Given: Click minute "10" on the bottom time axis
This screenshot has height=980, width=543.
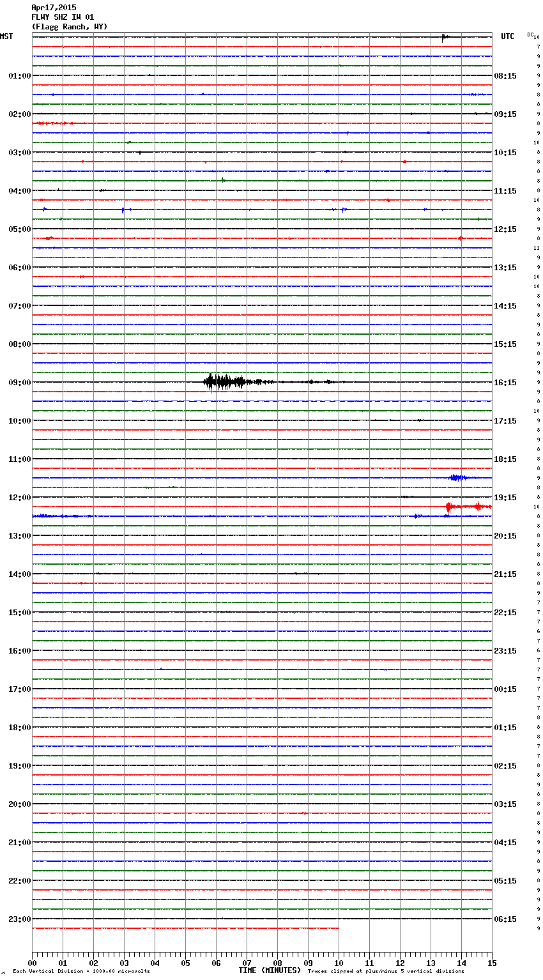Looking at the screenshot, I should 339,963.
